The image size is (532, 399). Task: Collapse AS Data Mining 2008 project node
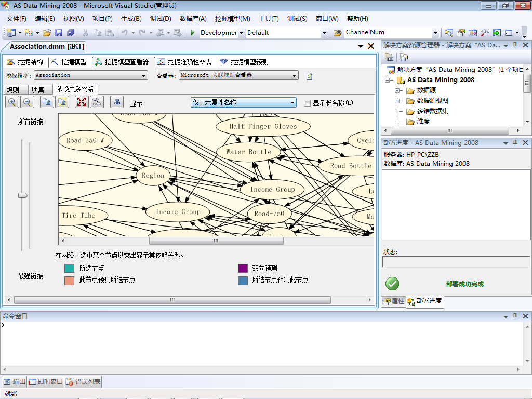pyautogui.click(x=388, y=80)
